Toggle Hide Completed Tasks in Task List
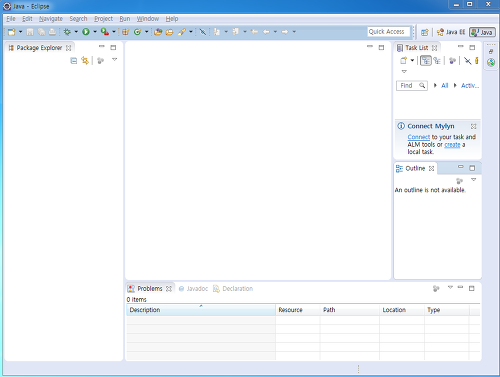The image size is (500, 377). [467, 61]
